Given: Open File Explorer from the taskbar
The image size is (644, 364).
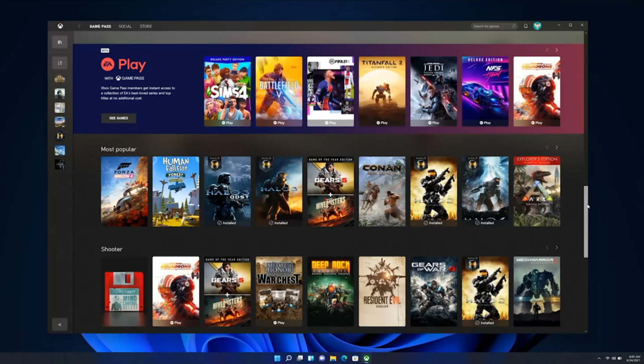Looking at the screenshot, I should coord(333,358).
